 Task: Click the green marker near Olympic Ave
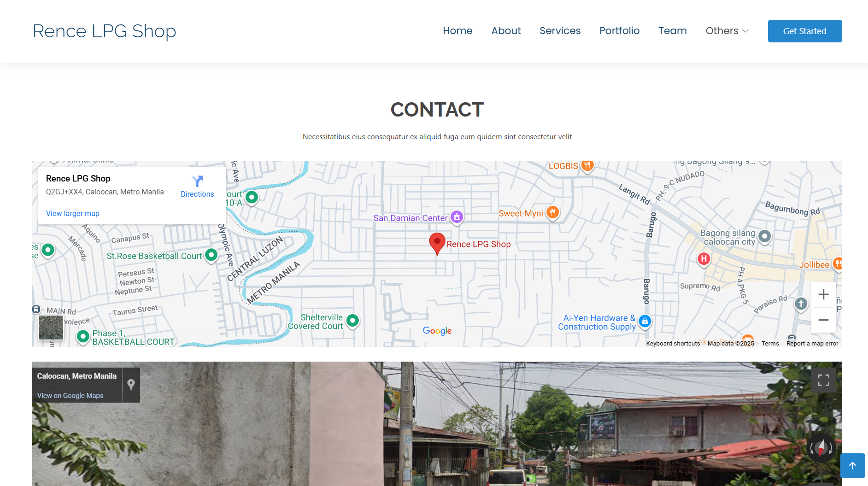252,197
